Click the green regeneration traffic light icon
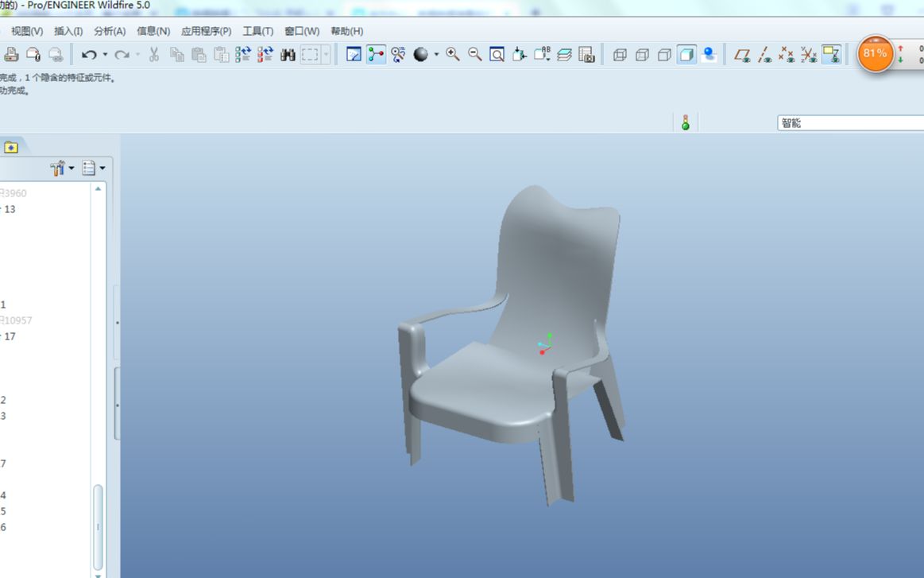Image resolution: width=924 pixels, height=578 pixels. 685,122
